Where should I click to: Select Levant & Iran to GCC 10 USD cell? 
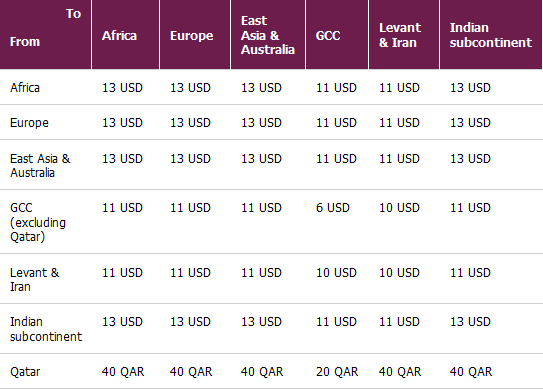(x=336, y=273)
